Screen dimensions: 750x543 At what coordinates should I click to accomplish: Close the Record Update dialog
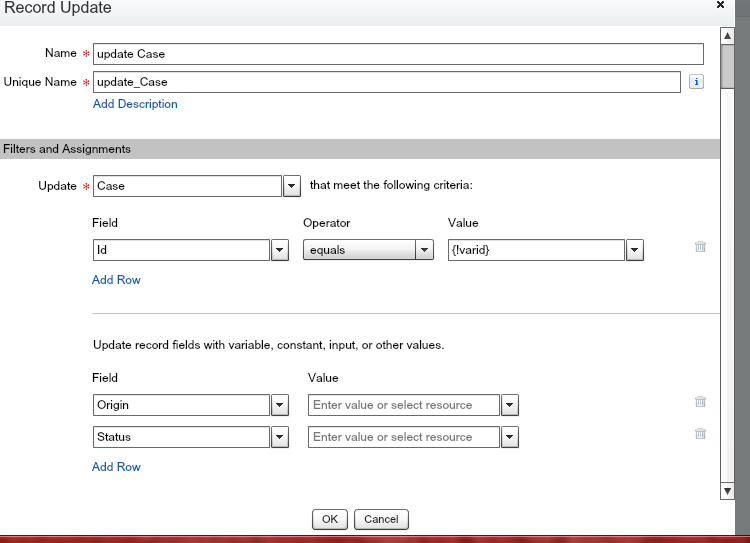(720, 5)
